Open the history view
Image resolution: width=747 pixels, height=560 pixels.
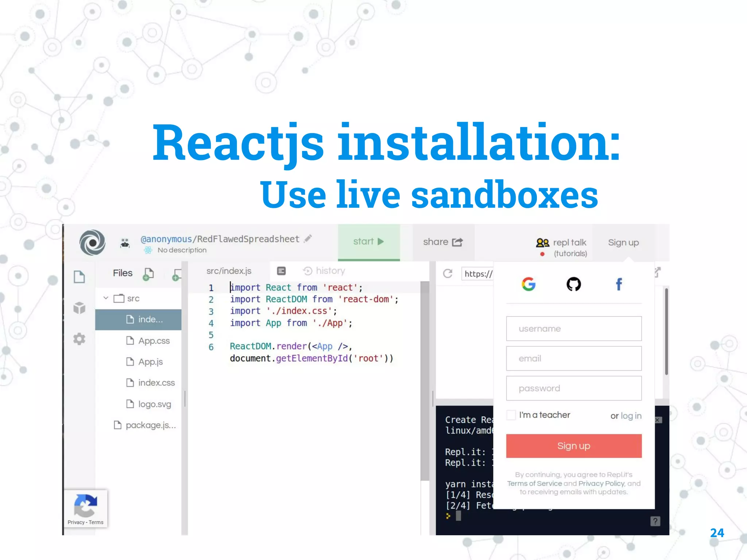(330, 271)
